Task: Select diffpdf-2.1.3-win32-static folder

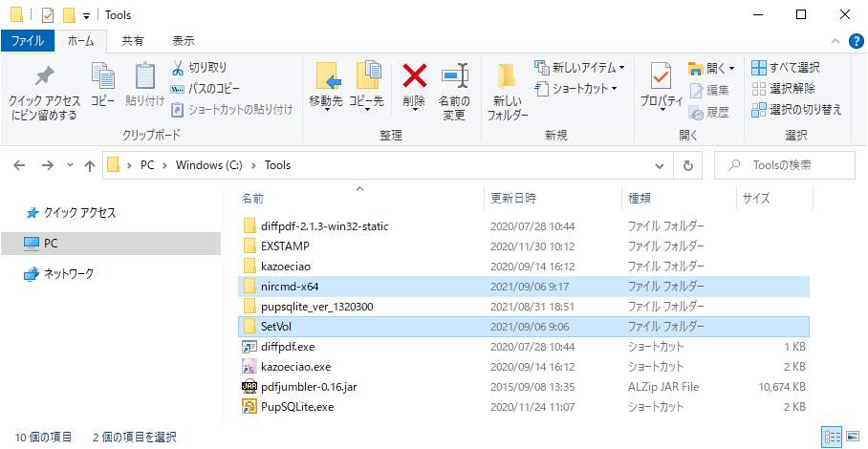Action: click(x=524, y=226)
